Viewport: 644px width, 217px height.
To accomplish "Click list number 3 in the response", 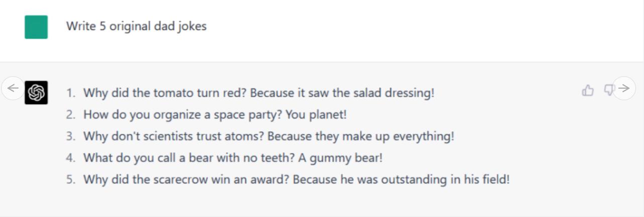I will coord(71,136).
